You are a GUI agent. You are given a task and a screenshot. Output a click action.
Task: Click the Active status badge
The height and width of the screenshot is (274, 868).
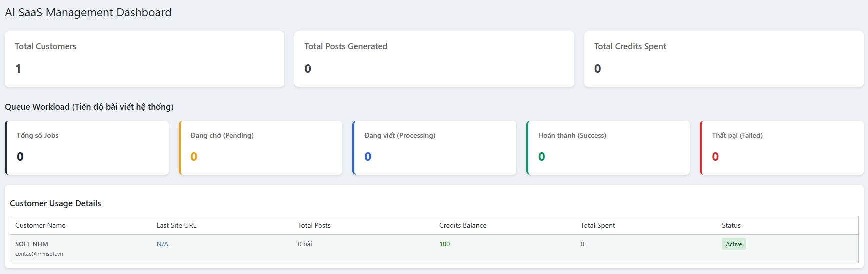click(x=733, y=244)
